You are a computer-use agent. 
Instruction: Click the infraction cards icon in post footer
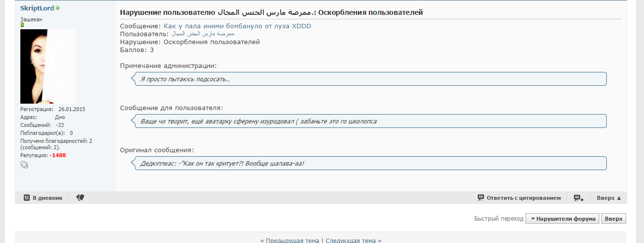click(80, 197)
